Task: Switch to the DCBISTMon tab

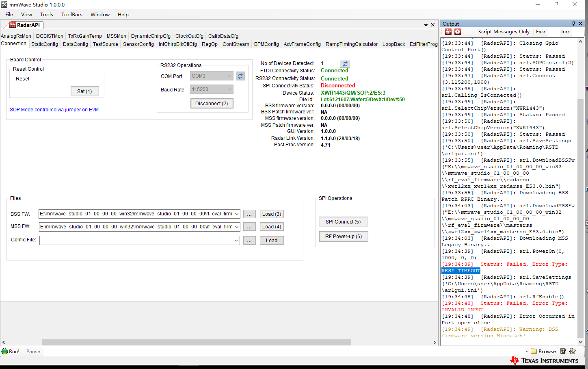Action: point(50,36)
